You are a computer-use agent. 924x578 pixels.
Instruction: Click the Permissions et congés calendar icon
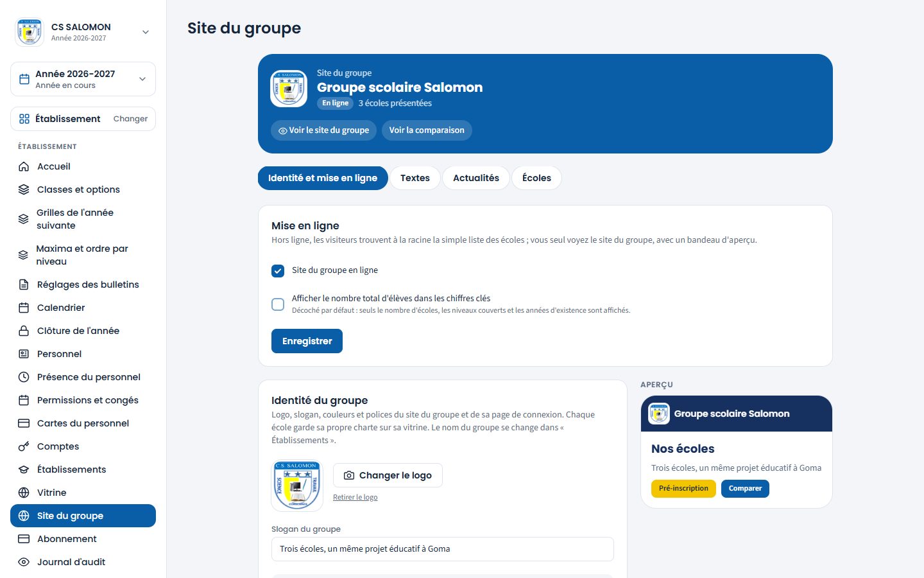pyautogui.click(x=24, y=400)
